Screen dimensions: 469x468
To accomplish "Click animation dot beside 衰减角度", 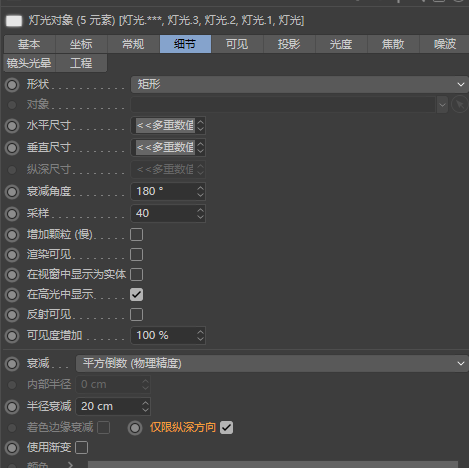I will click(12, 192).
